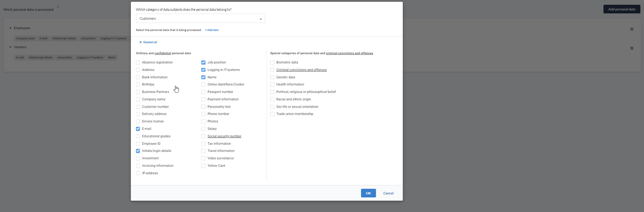Select the Biometric data checkbox

pos(272,63)
